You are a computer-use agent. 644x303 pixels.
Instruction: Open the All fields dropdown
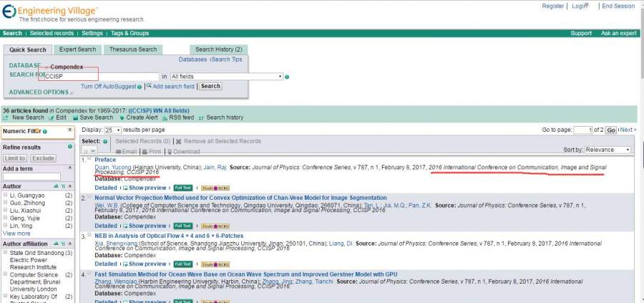click(x=227, y=77)
